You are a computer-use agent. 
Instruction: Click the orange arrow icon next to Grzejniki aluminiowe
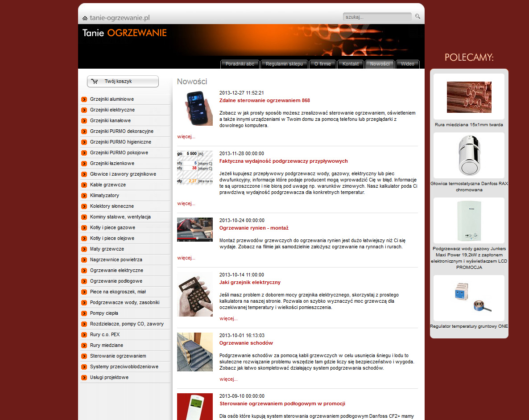coord(84,99)
